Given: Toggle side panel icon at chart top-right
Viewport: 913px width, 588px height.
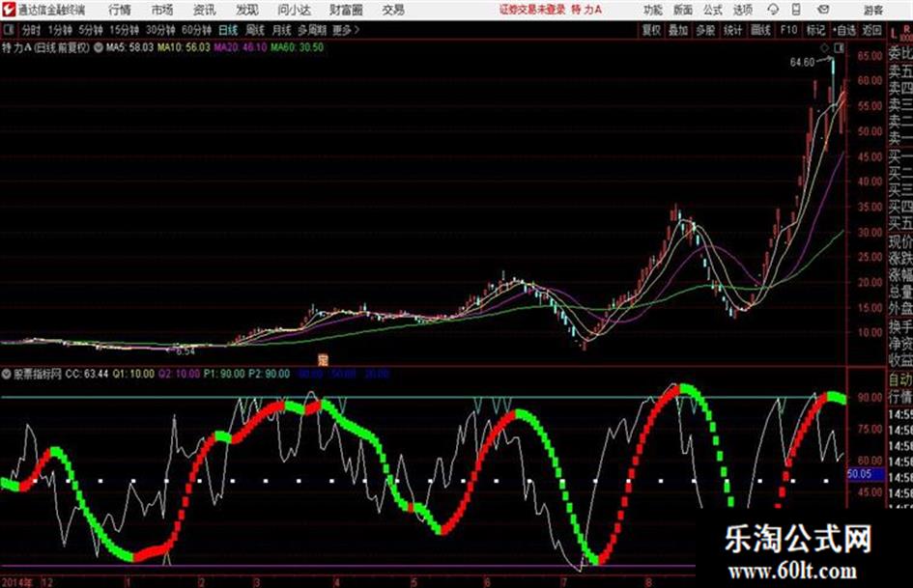Looking at the screenshot, I should (839, 47).
